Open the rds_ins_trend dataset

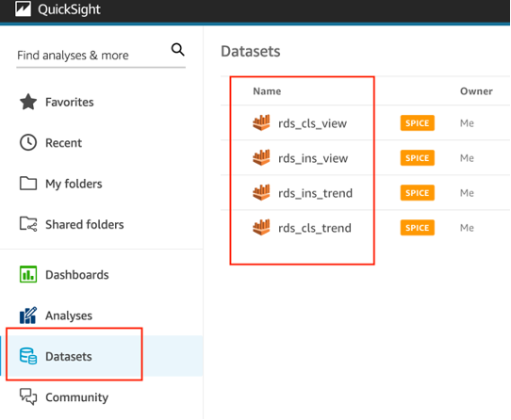(315, 193)
